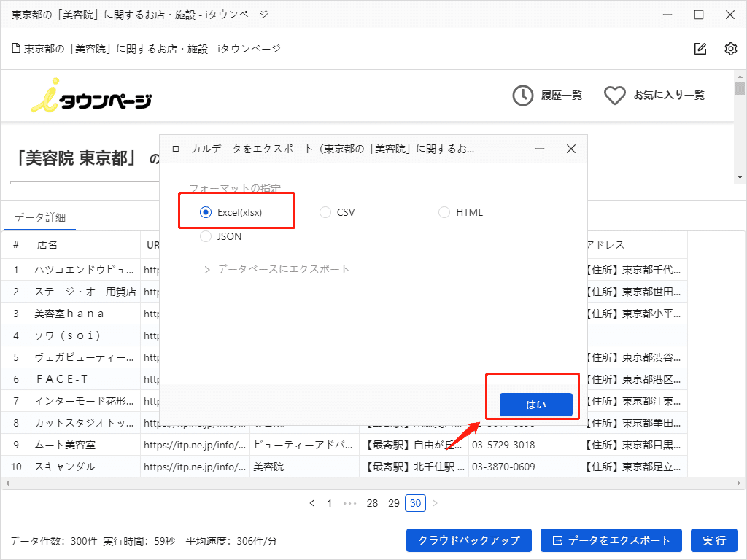Go back a page with the left arrow
Viewport: 747px width, 560px height.
tap(312, 503)
